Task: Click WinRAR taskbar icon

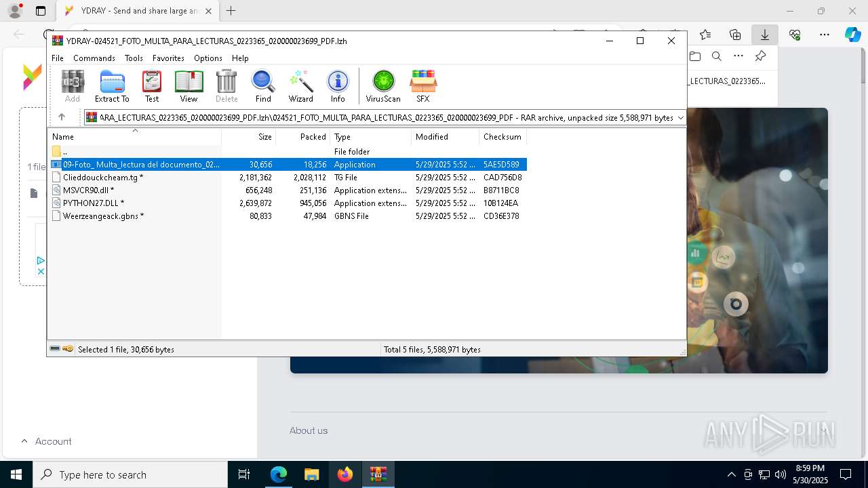Action: (x=378, y=474)
